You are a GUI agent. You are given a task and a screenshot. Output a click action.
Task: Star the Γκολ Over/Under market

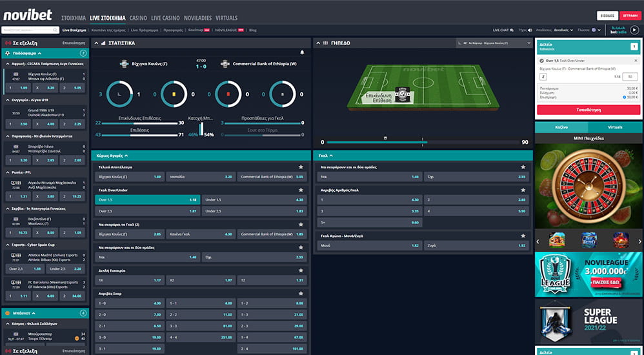point(301,190)
